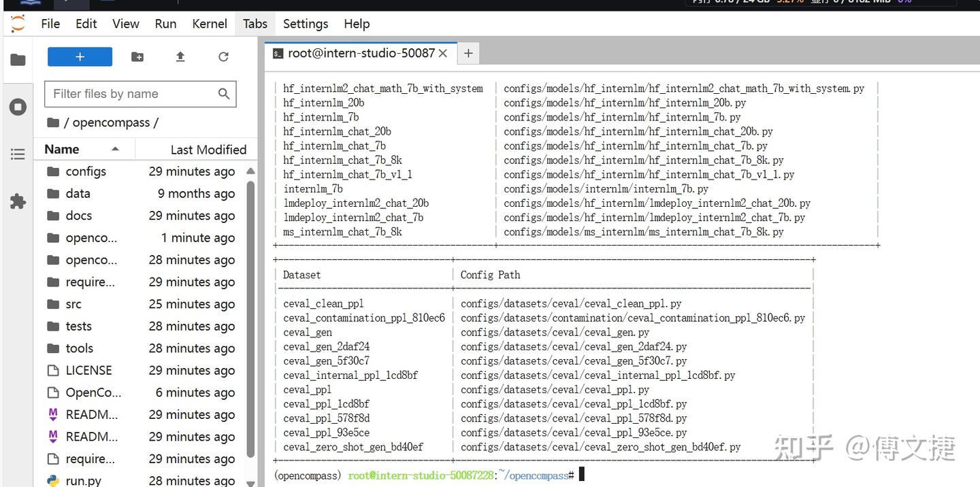Click the Python icon beside run.py
The width and height of the screenshot is (980, 487).
coord(53,480)
